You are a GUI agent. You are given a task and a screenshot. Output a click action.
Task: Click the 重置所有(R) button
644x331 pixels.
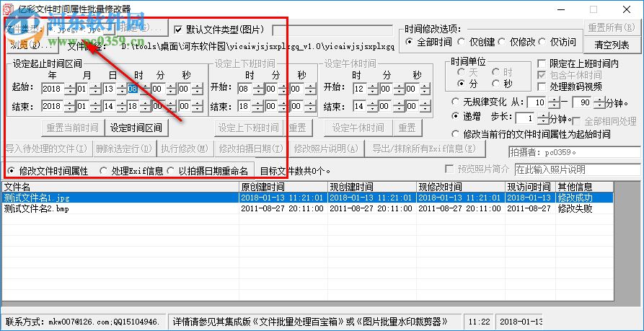[612, 27]
